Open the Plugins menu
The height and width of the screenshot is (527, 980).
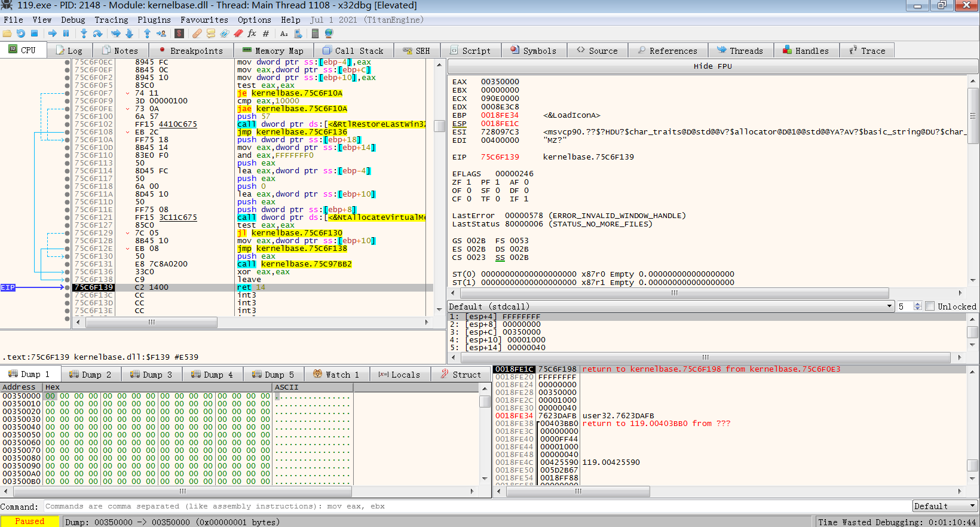(154, 20)
